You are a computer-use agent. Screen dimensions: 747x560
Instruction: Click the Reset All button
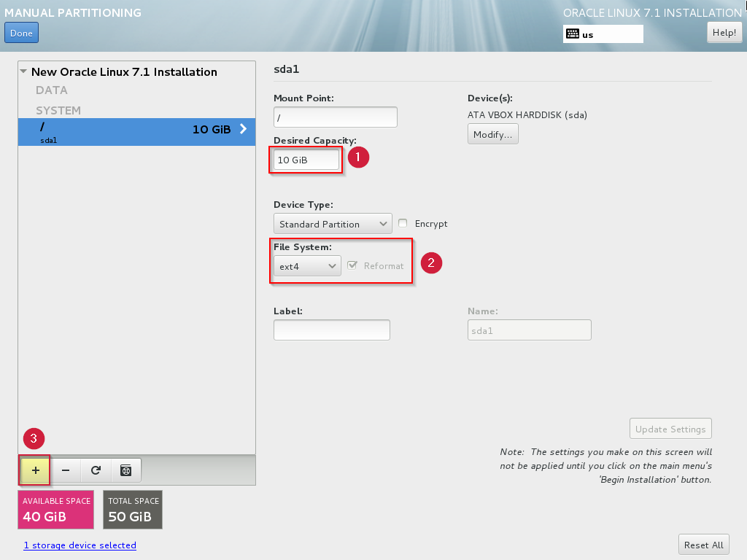704,545
